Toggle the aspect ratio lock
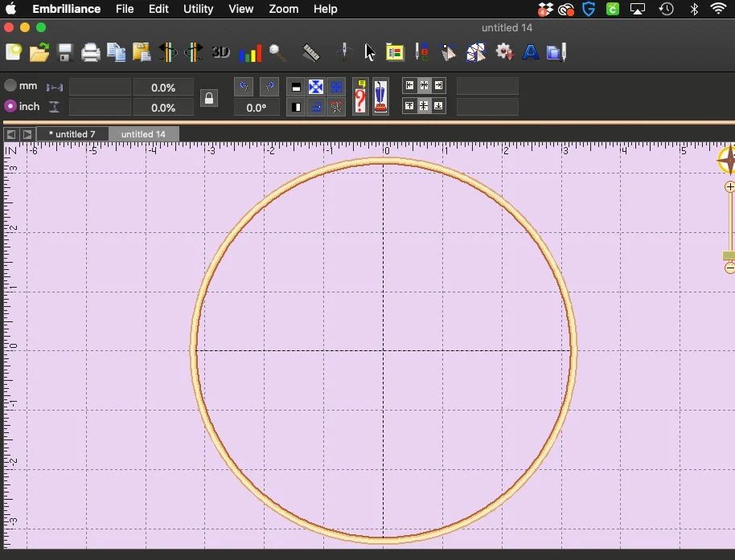735x560 pixels. click(x=209, y=97)
